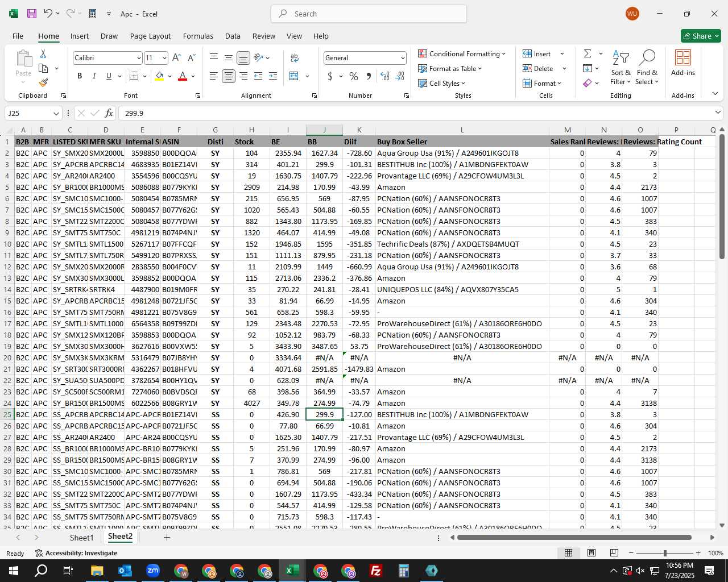This screenshot has width=728, height=582.
Task: Expand the Conditional Formatting menu
Action: (461, 53)
